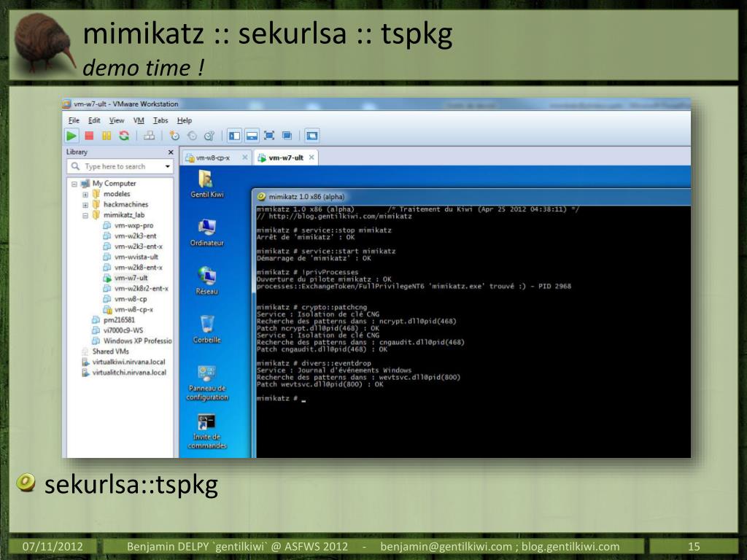Select virtualkiwi.nirvana.local server
Image resolution: width=747 pixels, height=560 pixels.
pyautogui.click(x=128, y=362)
